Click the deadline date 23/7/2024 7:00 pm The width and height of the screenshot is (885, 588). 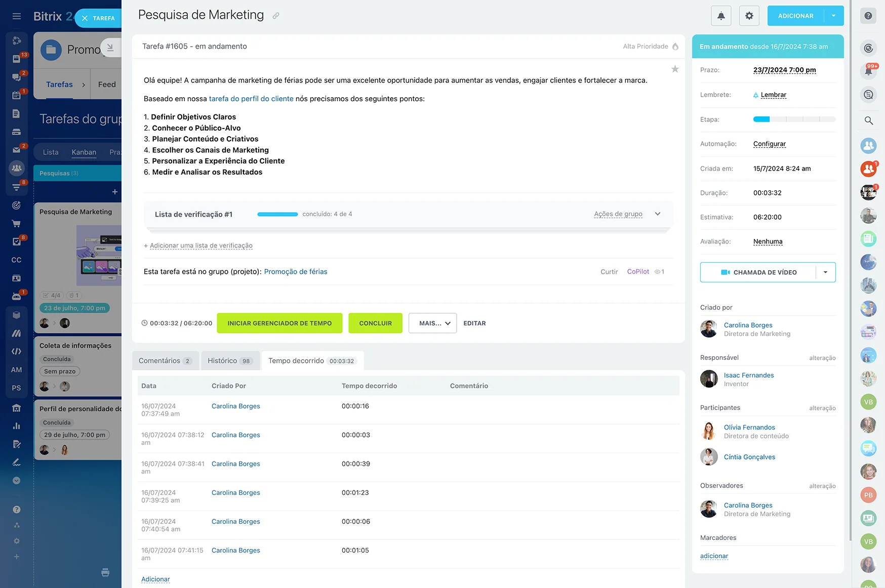click(784, 70)
